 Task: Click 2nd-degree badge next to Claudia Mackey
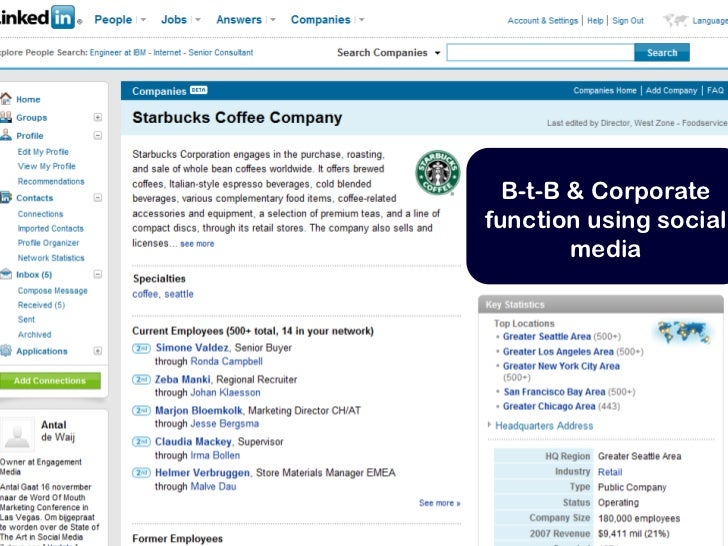[x=141, y=442]
